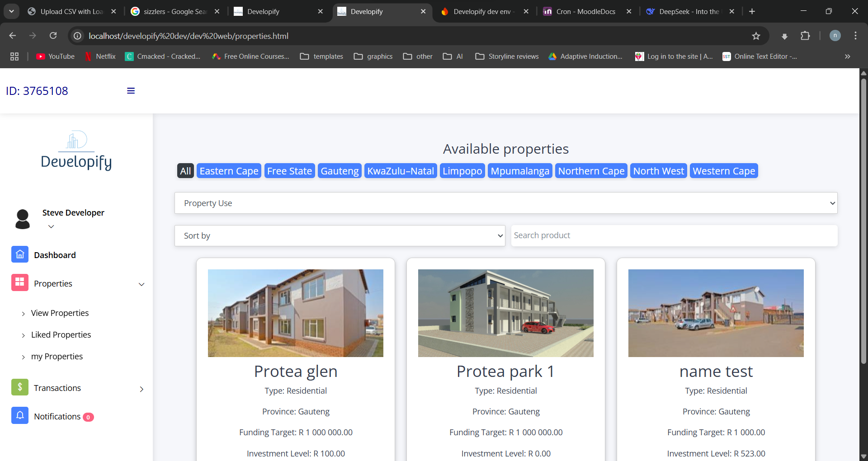Screen dimensions: 868x461
Task: Open the Sort by dropdown
Action: tap(340, 236)
